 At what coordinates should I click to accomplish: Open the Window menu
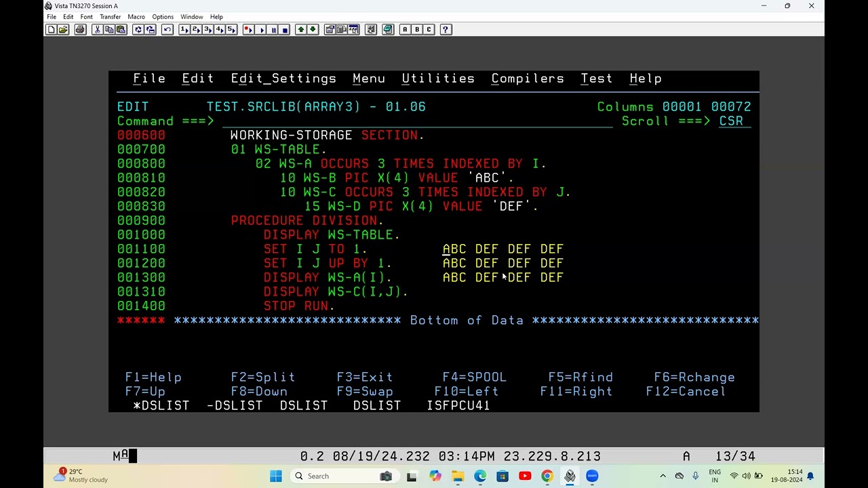click(x=192, y=16)
